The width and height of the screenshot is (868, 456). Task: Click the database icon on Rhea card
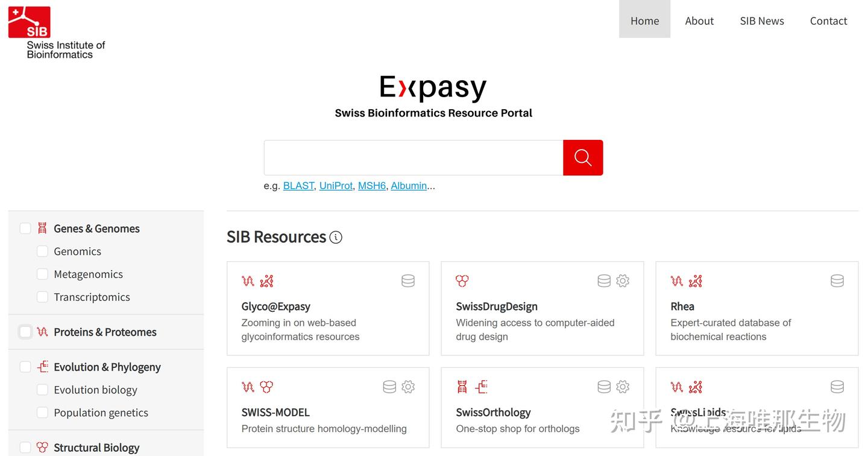click(837, 280)
